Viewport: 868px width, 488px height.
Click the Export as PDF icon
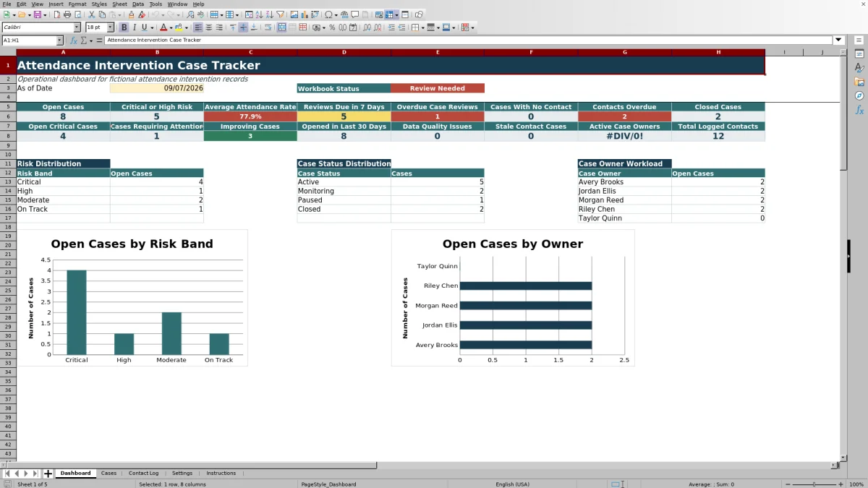click(58, 14)
